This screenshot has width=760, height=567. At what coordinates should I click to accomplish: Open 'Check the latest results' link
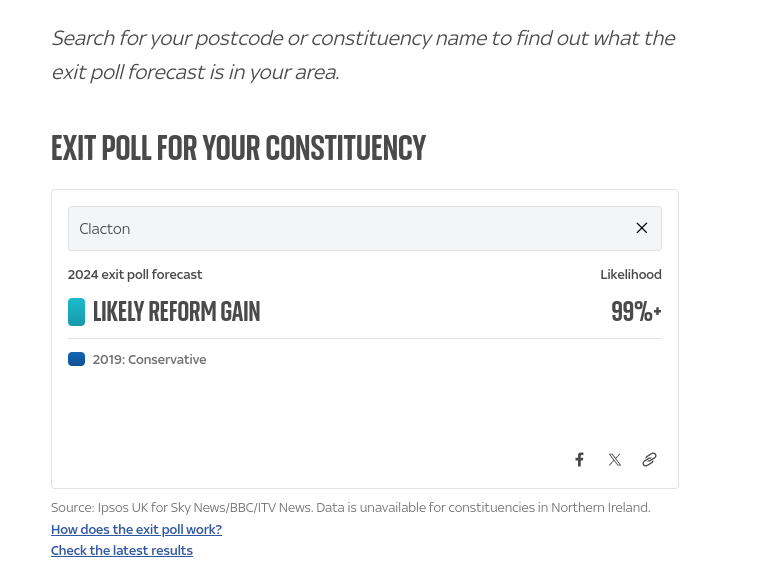[x=122, y=551]
